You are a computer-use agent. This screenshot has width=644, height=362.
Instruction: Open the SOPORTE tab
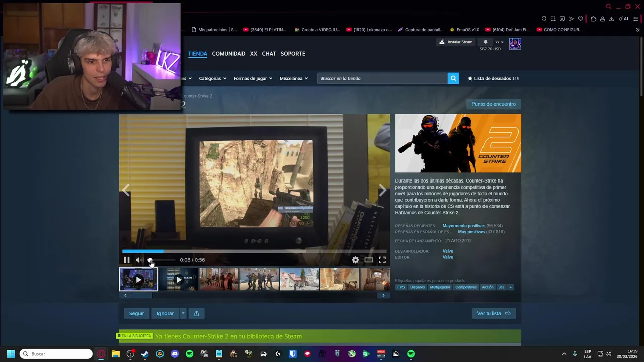pos(293,54)
